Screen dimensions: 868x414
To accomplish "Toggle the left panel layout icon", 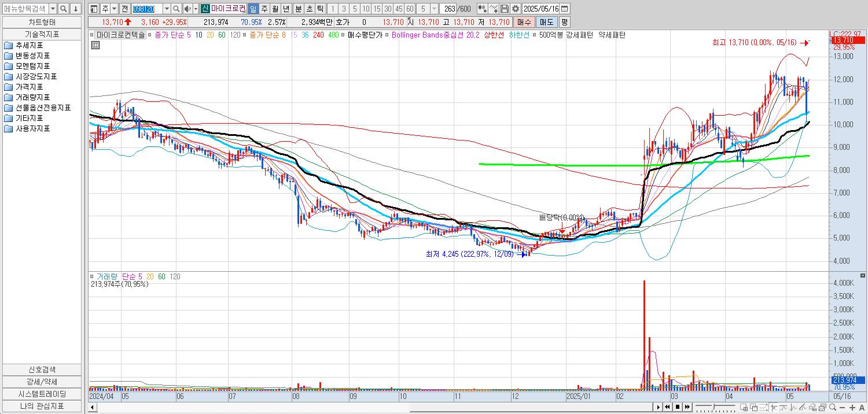I will pos(94,9).
